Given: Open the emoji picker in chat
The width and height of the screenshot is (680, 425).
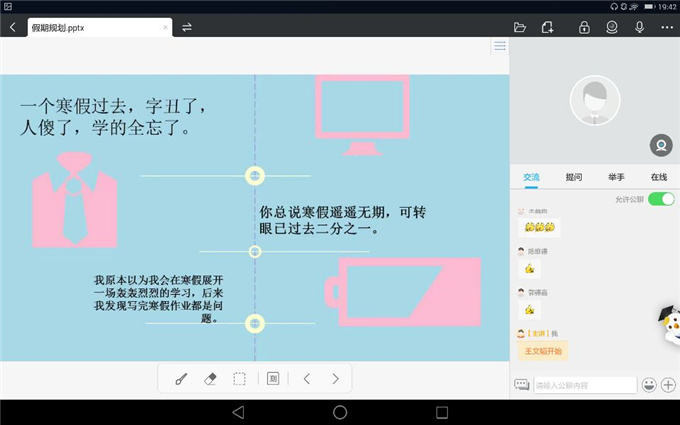Looking at the screenshot, I should click(649, 385).
